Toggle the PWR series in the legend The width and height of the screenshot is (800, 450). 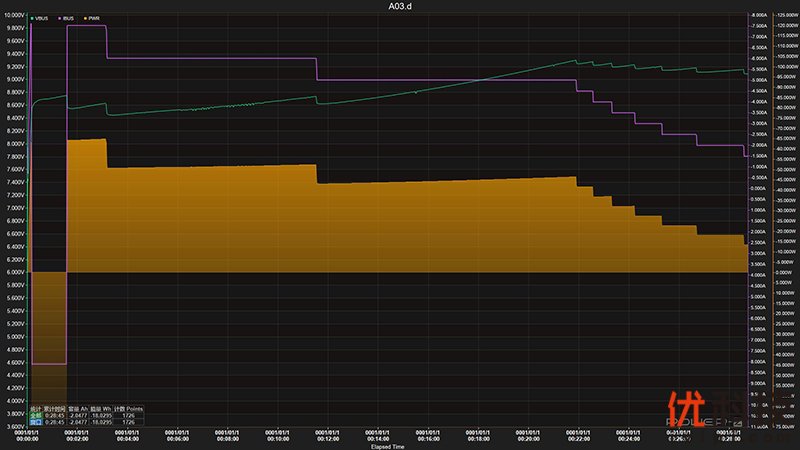click(x=93, y=18)
